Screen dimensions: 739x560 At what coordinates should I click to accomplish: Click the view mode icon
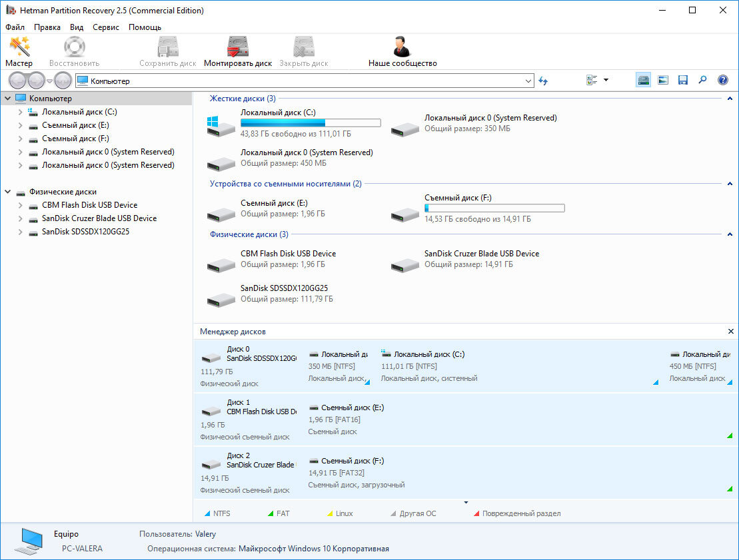pyautogui.click(x=592, y=80)
